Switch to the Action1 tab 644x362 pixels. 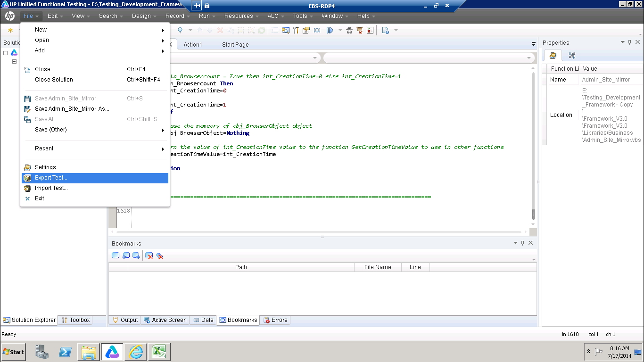click(193, 44)
